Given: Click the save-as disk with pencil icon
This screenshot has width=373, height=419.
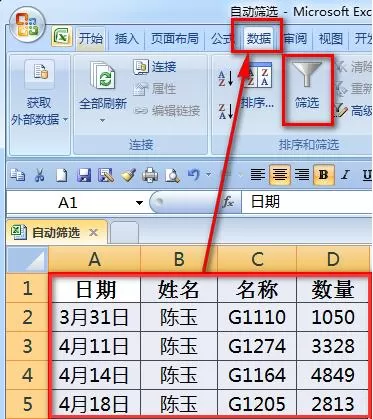Looking at the screenshot, I should [106, 175].
